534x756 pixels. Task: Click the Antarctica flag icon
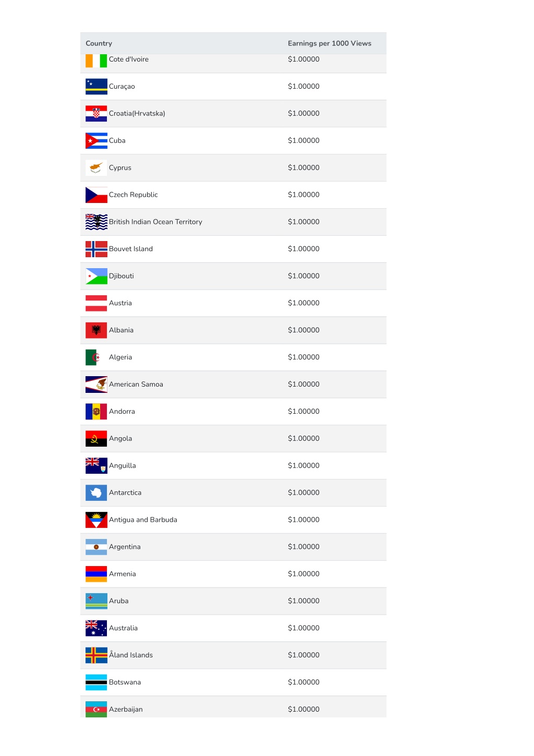[x=96, y=493]
